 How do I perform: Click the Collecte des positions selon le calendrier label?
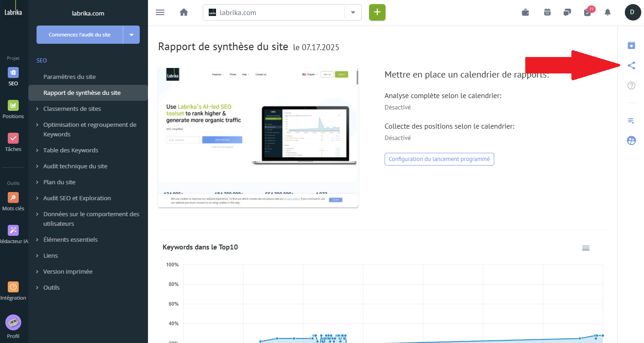(x=449, y=126)
